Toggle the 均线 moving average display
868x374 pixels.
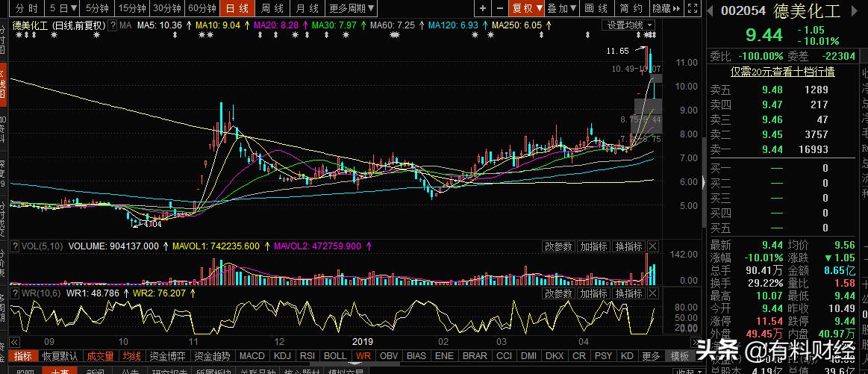point(132,356)
